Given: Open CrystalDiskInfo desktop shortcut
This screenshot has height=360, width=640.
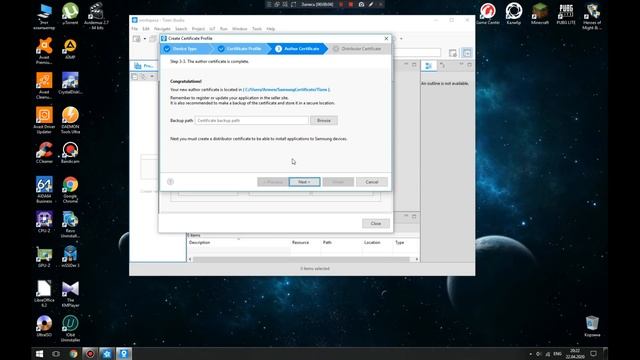Looking at the screenshot, I should [70, 83].
